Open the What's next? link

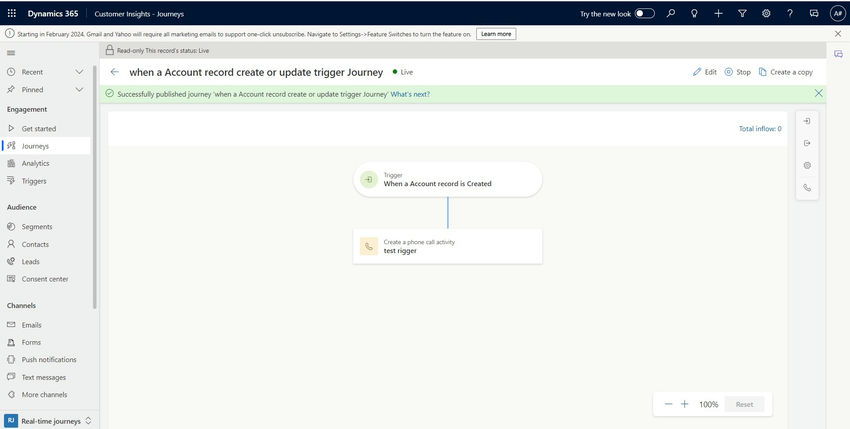click(x=410, y=94)
